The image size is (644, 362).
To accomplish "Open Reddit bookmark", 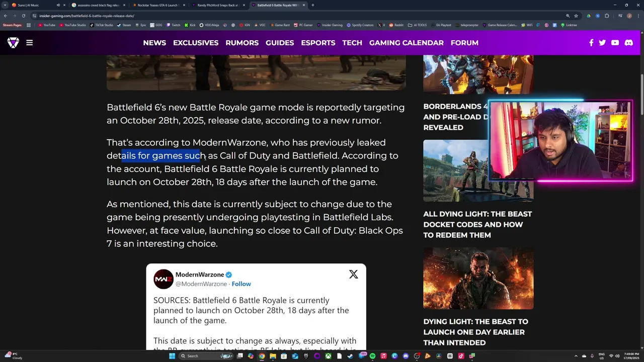I will (x=396, y=25).
